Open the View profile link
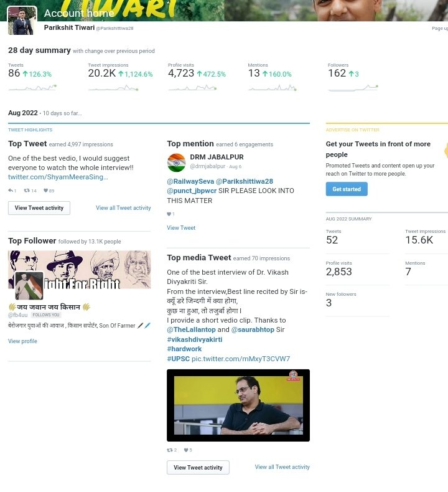The image size is (448, 492). 22,341
